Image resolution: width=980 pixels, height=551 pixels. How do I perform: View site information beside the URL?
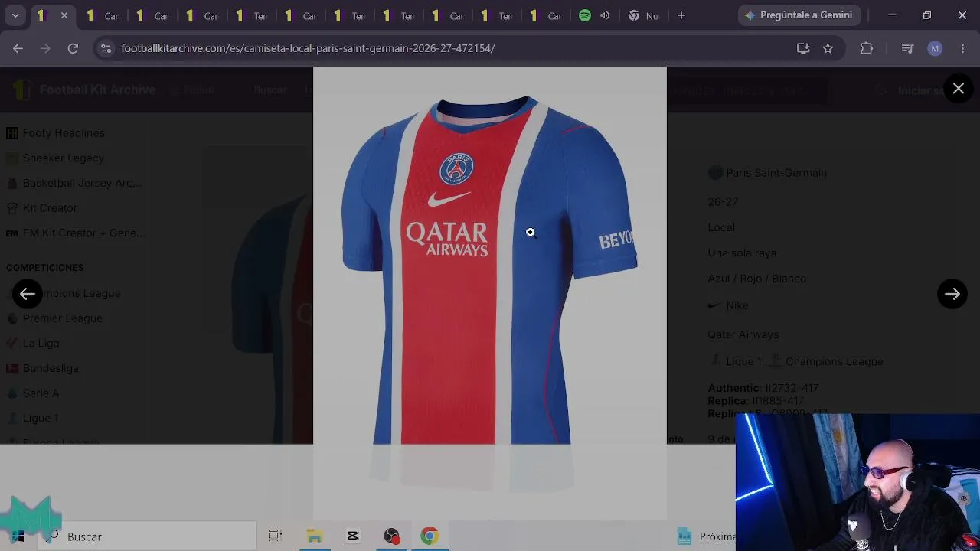click(x=106, y=48)
